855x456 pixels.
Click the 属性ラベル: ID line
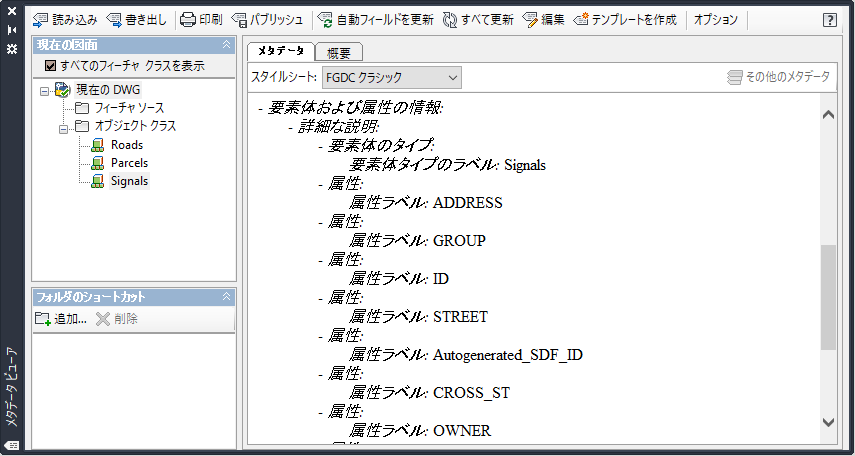[x=399, y=279]
